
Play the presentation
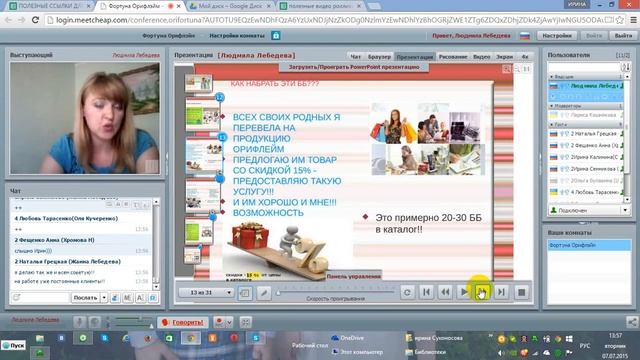[x=464, y=292]
